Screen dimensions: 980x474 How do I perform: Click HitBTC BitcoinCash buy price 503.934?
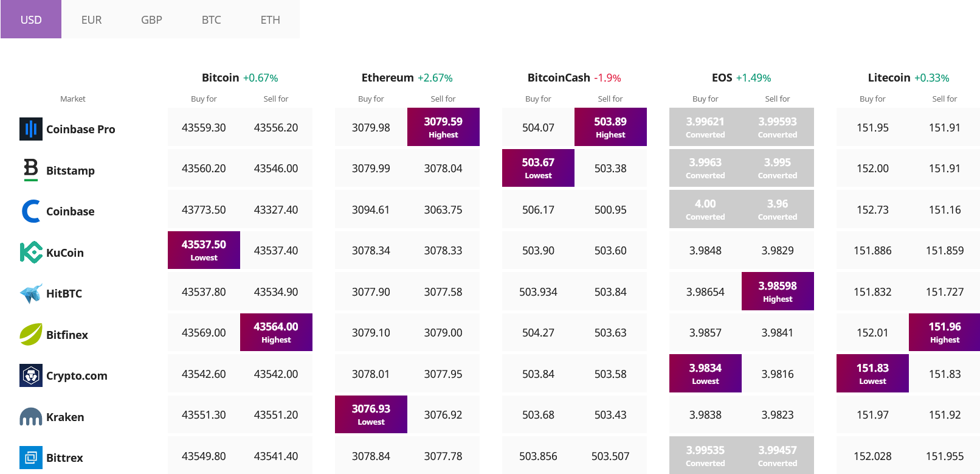pos(538,292)
